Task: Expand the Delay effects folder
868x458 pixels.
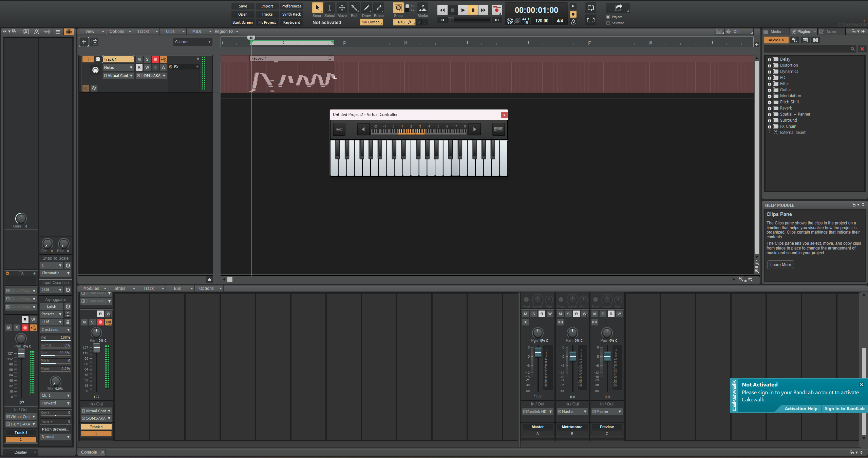Action: click(769, 60)
